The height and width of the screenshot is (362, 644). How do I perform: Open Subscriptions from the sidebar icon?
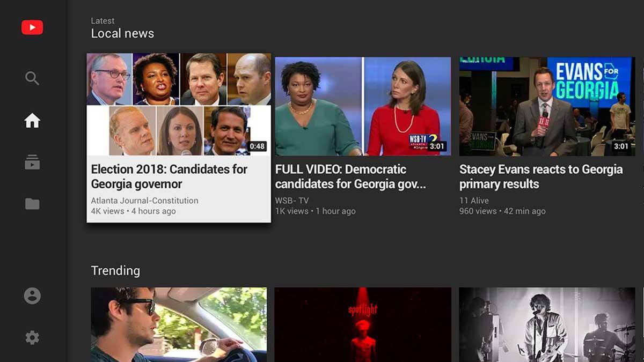[32, 162]
